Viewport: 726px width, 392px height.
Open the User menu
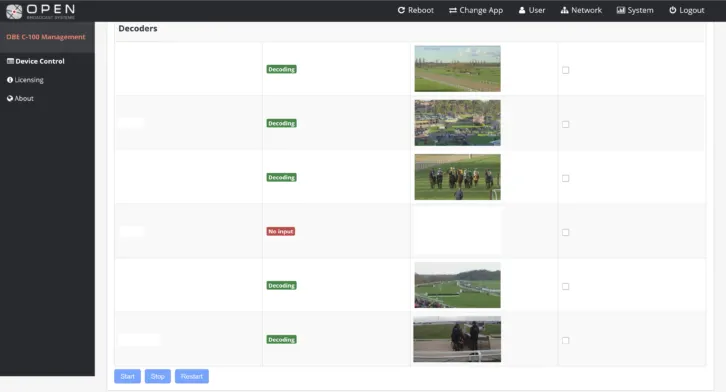coord(532,10)
